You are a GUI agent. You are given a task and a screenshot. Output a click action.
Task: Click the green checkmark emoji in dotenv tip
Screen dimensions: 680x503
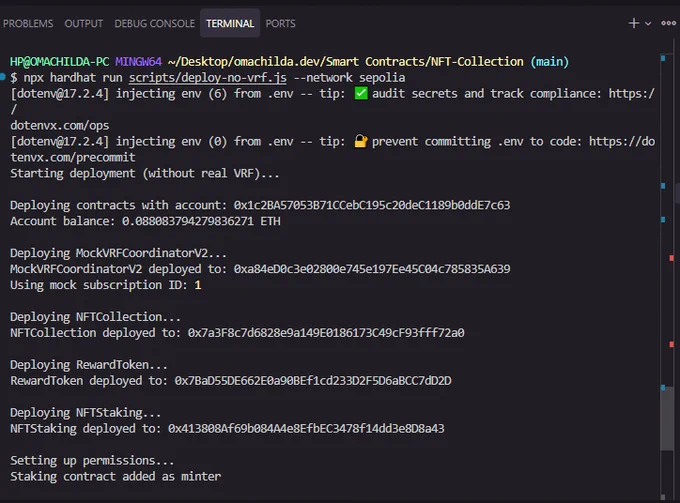click(361, 93)
